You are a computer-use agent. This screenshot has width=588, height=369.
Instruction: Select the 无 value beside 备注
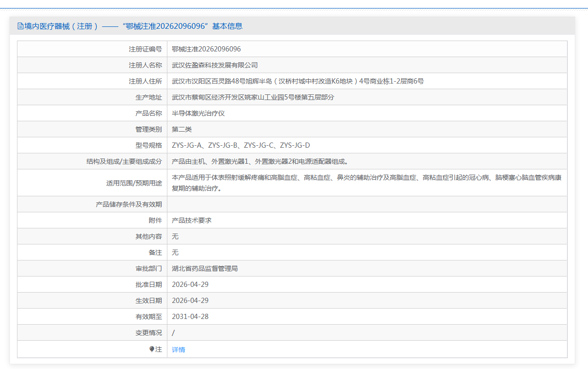point(175,252)
